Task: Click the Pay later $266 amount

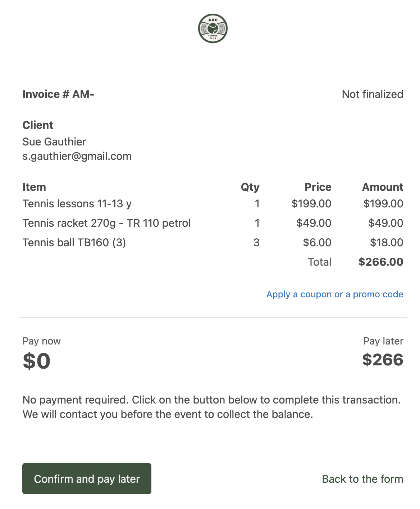Action: (x=383, y=360)
